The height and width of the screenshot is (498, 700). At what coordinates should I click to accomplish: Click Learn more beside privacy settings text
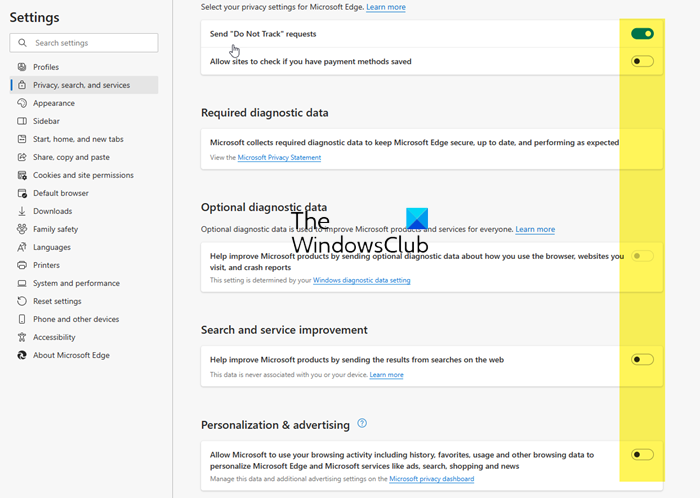[386, 7]
